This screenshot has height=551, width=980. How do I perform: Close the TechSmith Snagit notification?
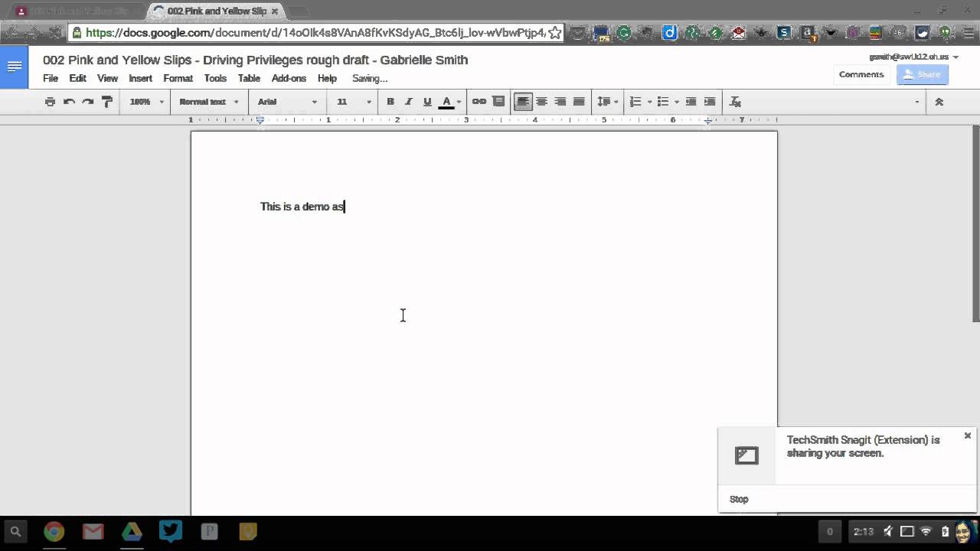tap(967, 435)
